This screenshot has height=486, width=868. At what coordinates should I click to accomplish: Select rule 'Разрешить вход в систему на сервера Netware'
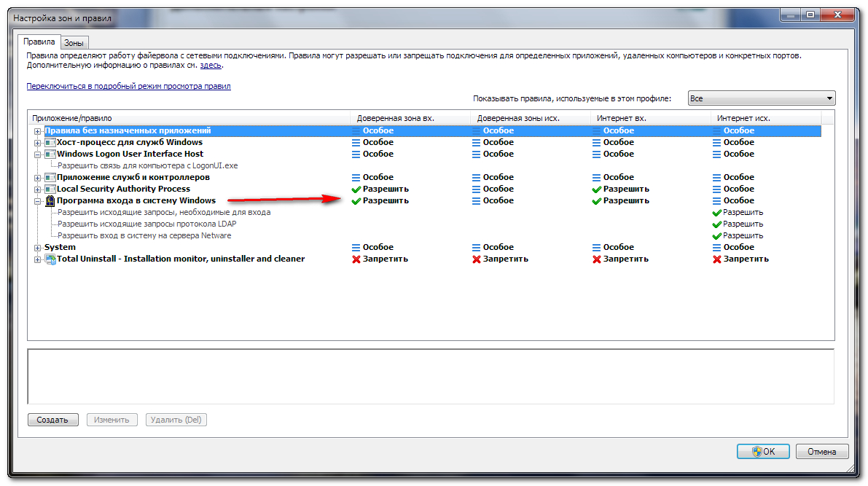click(x=144, y=236)
